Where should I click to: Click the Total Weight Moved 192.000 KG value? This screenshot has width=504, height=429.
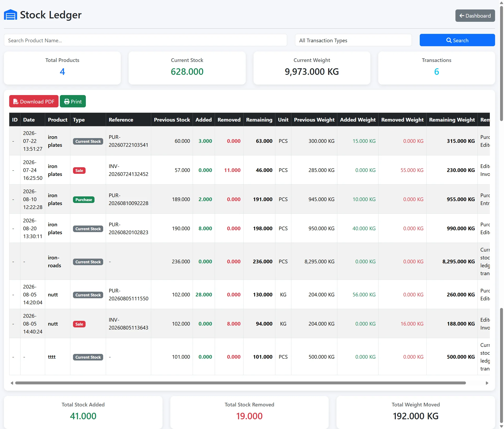(x=416, y=416)
